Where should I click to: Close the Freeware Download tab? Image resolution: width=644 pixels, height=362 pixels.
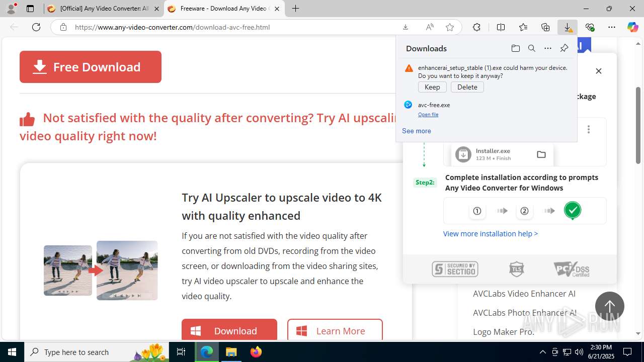pos(277,9)
